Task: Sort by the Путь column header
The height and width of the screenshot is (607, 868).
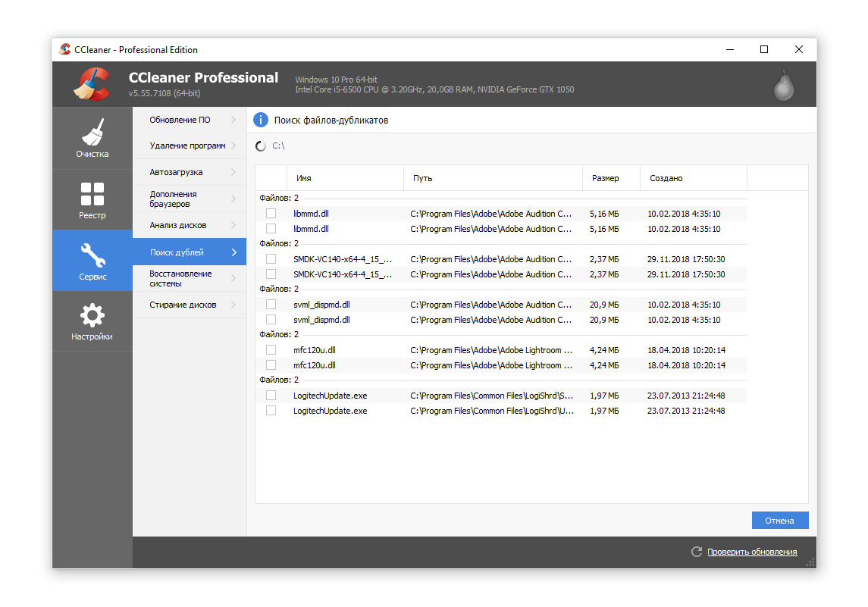Action: 494,178
